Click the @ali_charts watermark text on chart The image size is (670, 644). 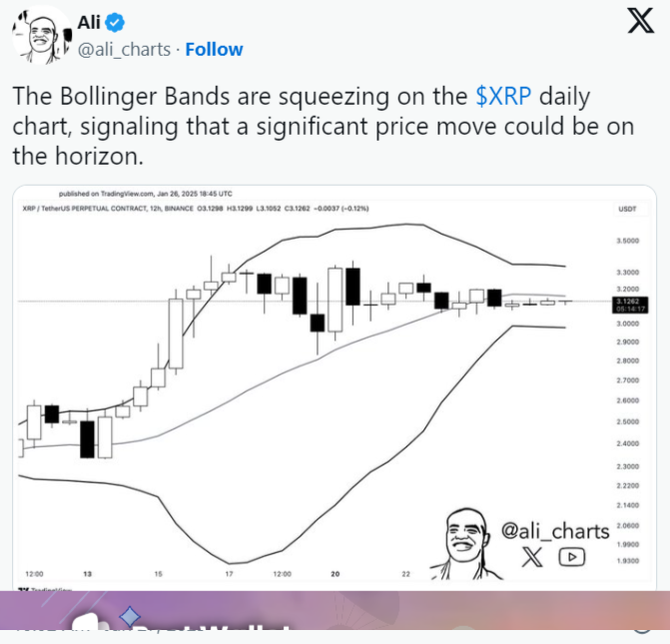click(555, 531)
